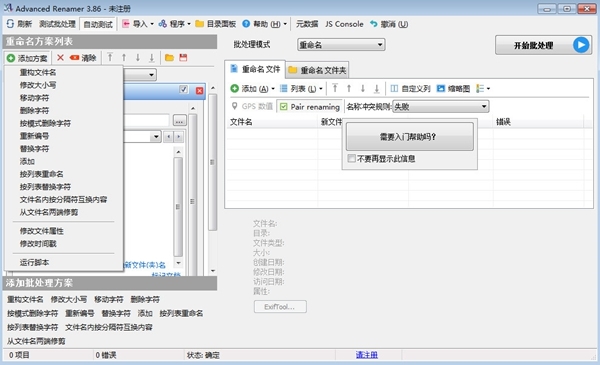Open the 程序 program menu

(174, 24)
